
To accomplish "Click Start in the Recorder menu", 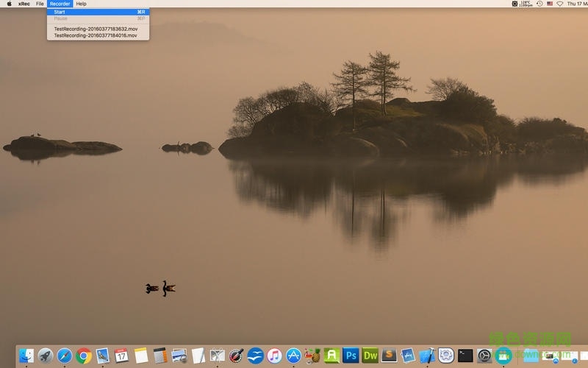I will pos(60,12).
